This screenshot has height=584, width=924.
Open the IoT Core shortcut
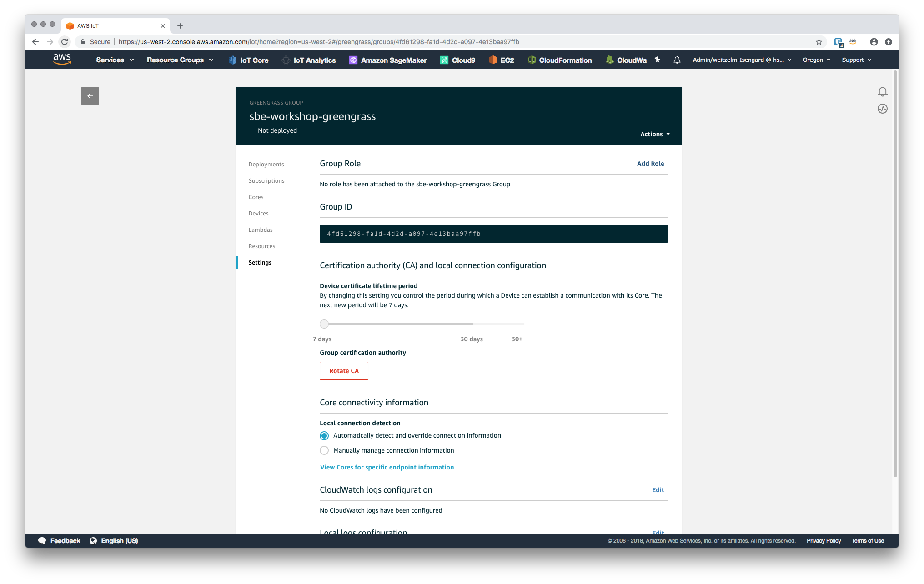(x=248, y=60)
